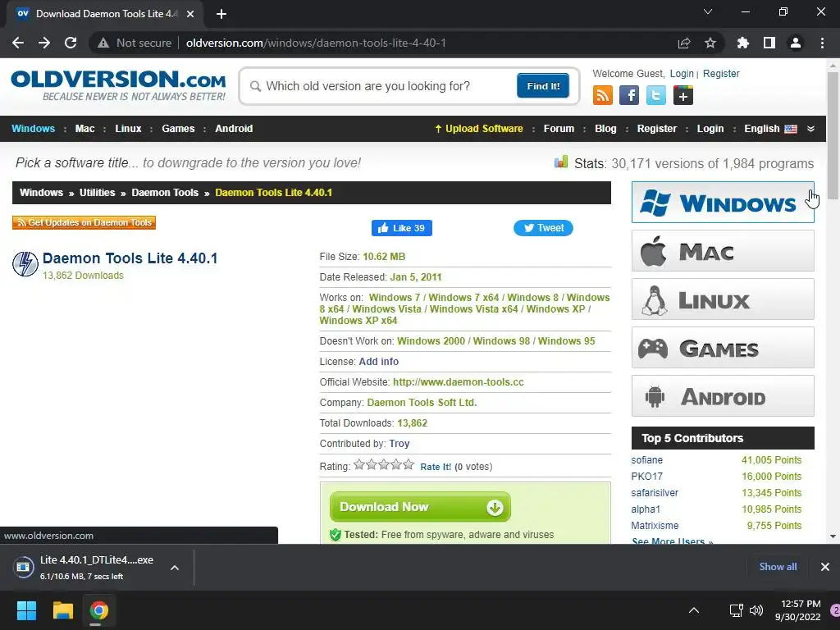
Task: Open File Explorer from taskbar
Action: [x=62, y=610]
